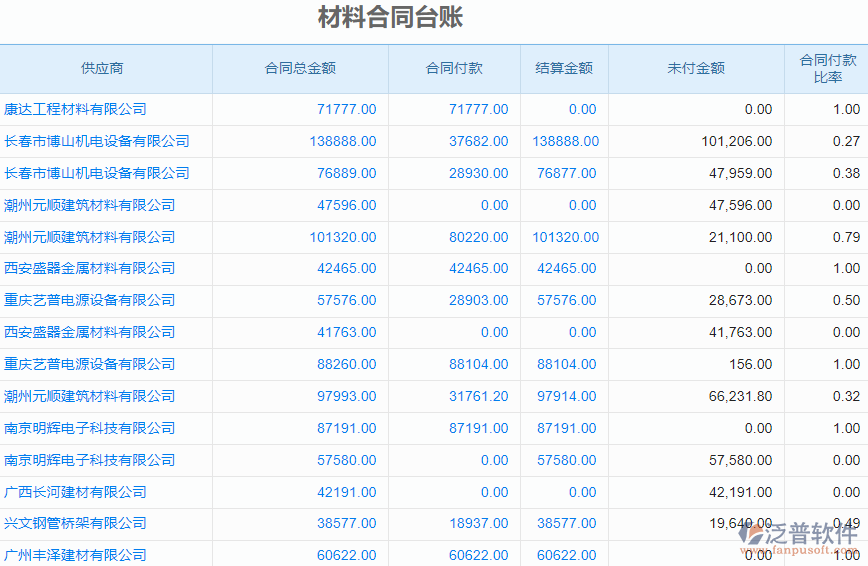Click unpaid amount 57,580.00
Image resolution: width=868 pixels, height=566 pixels.
pos(741,460)
